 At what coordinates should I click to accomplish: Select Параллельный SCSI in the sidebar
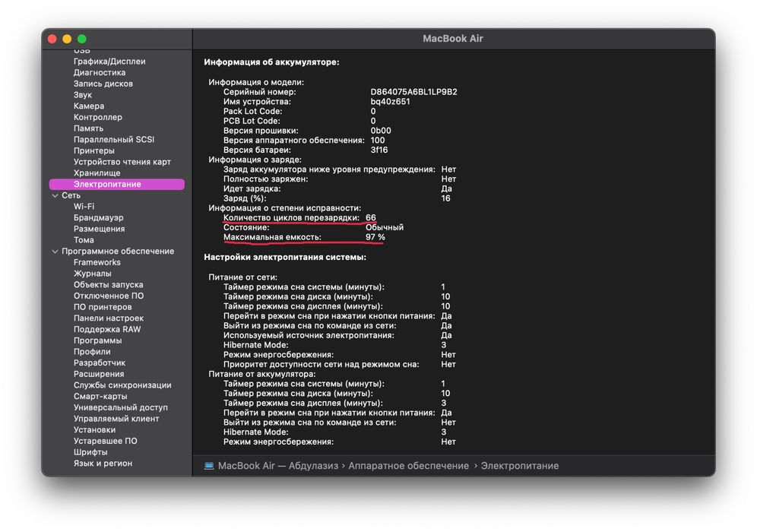tap(114, 140)
